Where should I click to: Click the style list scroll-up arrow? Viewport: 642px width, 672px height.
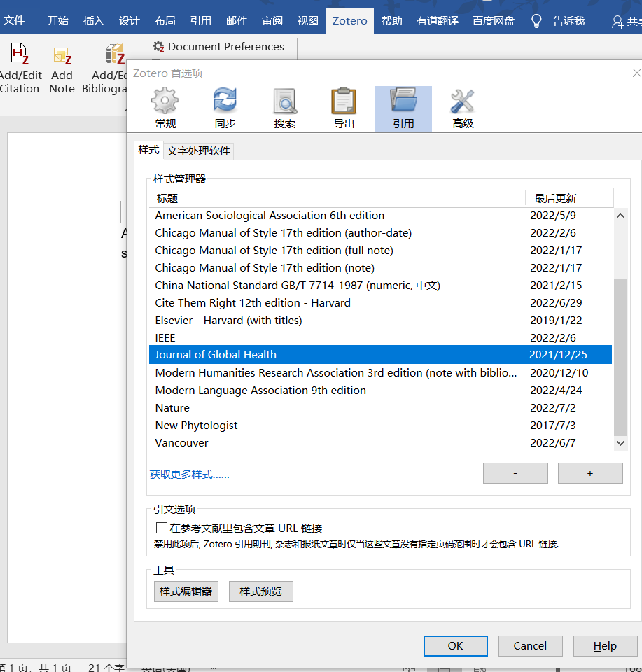point(620,216)
